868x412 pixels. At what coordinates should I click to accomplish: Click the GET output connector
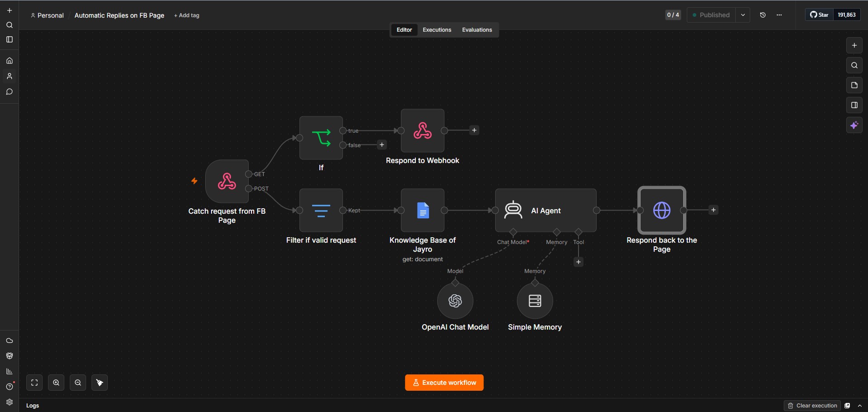pos(249,174)
